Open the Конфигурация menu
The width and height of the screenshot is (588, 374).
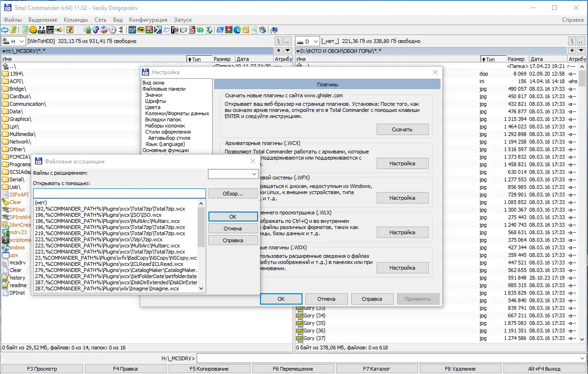tap(148, 20)
